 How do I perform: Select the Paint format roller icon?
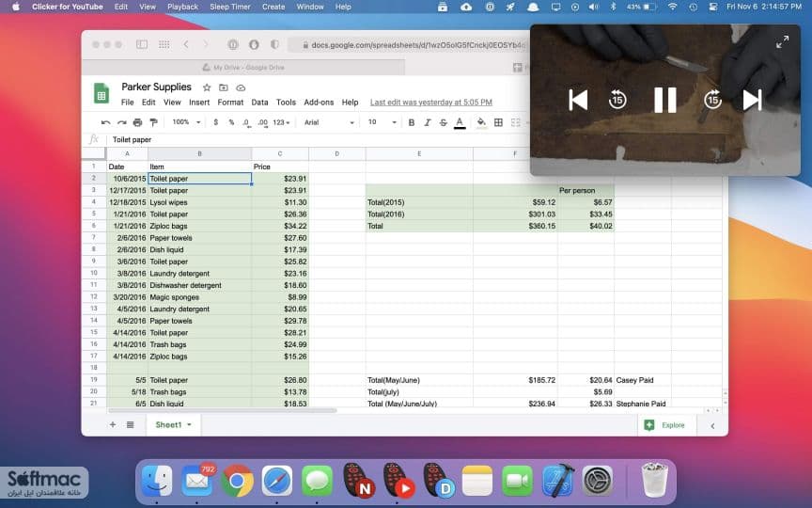[153, 123]
